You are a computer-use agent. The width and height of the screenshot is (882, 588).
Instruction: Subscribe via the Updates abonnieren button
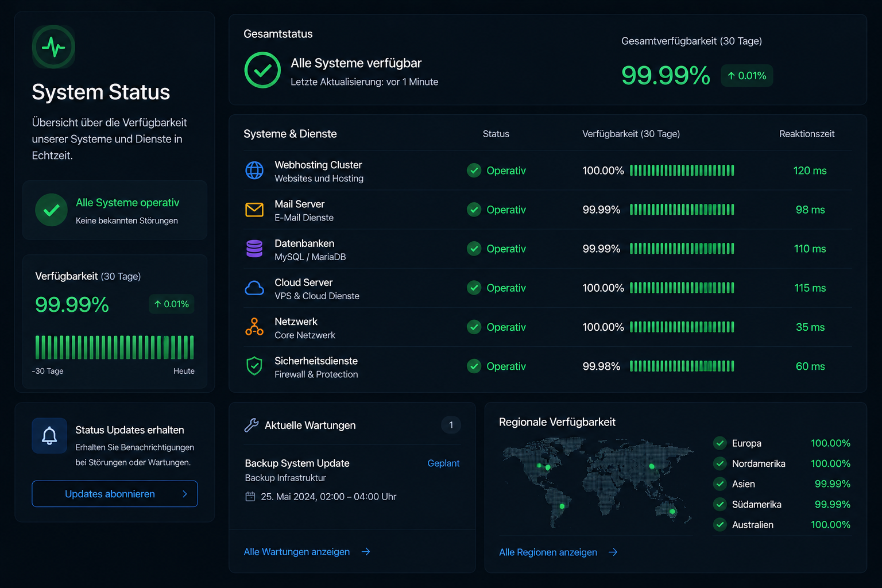[x=115, y=494]
